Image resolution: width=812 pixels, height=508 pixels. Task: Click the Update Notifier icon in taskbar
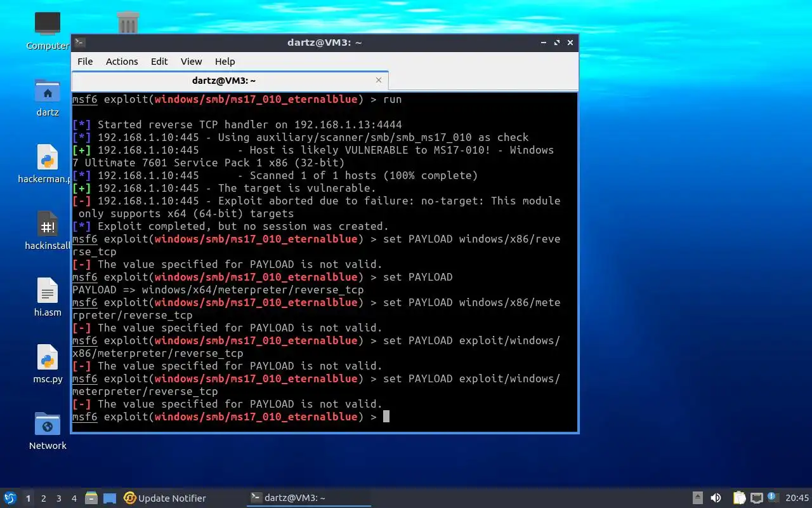[130, 498]
